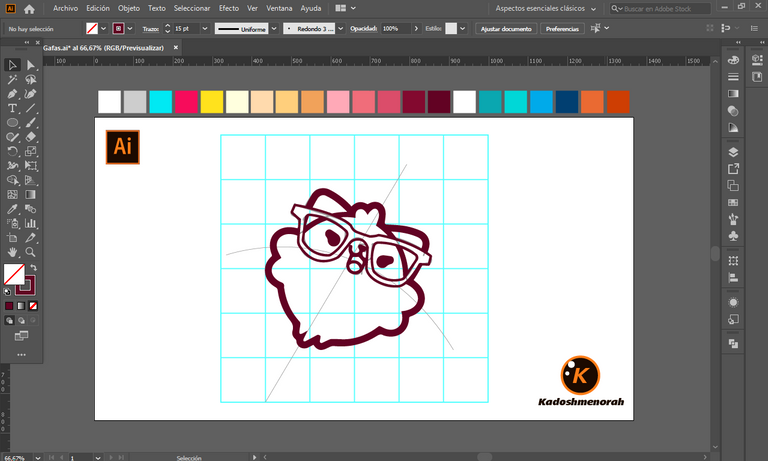768x461 pixels.
Task: Open the Uniforme width profile dropdown
Action: pyautogui.click(x=274, y=28)
